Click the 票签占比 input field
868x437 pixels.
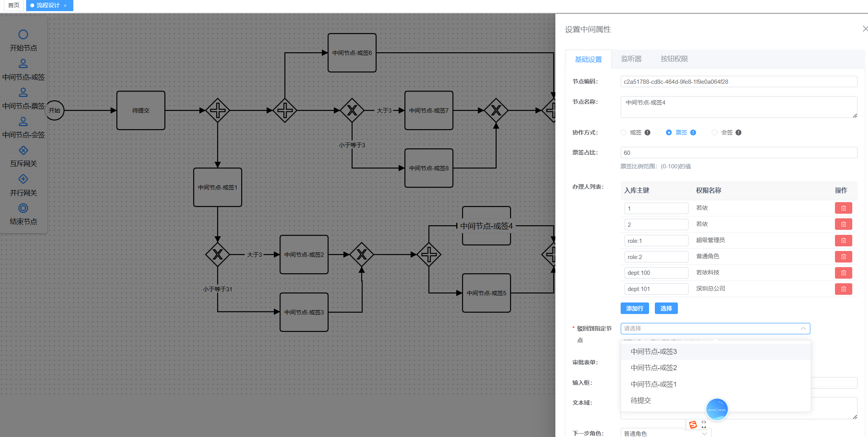pyautogui.click(x=738, y=153)
